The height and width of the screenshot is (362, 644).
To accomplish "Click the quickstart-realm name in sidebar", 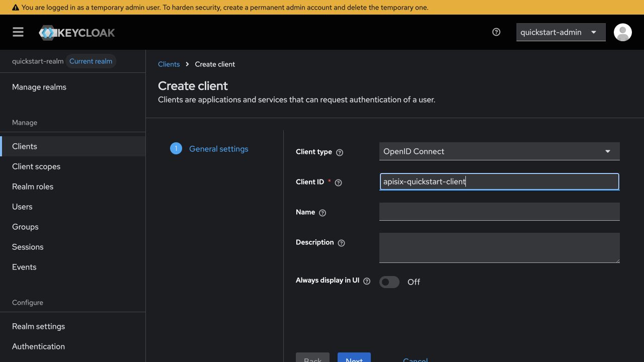I will 38,61.
